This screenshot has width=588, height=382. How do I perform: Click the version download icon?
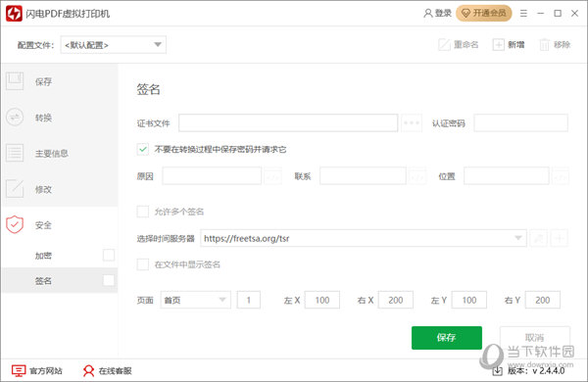pos(497,371)
